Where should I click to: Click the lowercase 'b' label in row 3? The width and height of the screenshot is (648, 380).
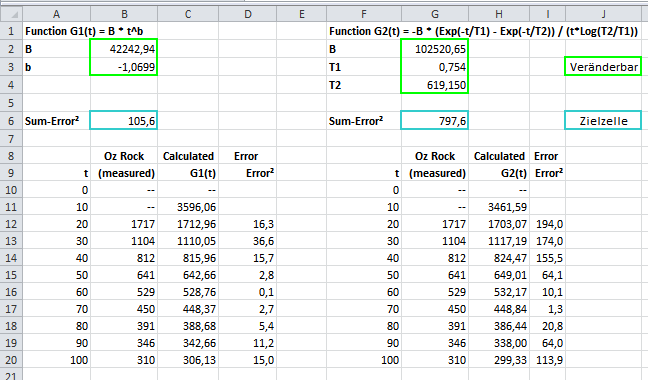coord(57,67)
